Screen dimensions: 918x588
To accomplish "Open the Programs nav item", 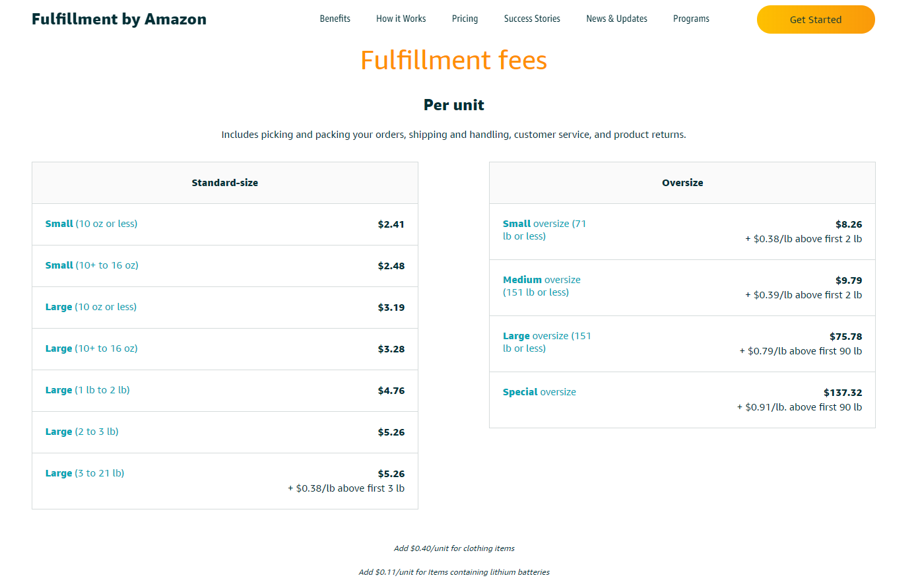I will [691, 18].
